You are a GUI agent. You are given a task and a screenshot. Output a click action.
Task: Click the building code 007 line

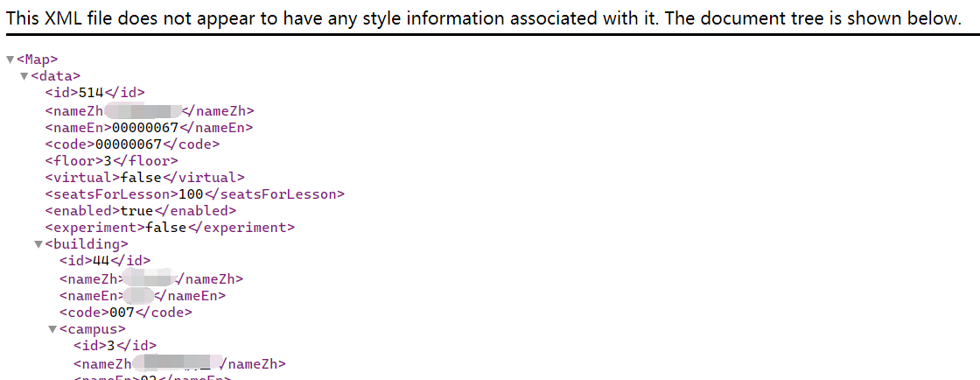pos(125,312)
